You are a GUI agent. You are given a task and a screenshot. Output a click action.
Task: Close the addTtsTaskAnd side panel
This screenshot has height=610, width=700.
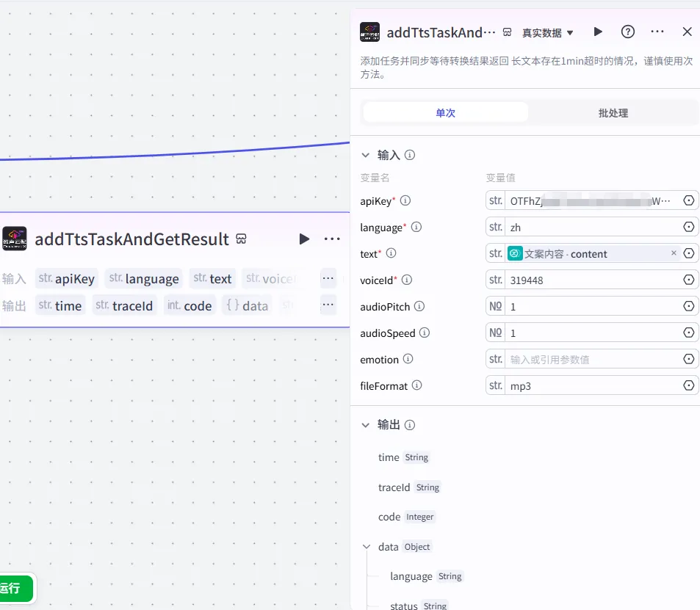(x=687, y=32)
